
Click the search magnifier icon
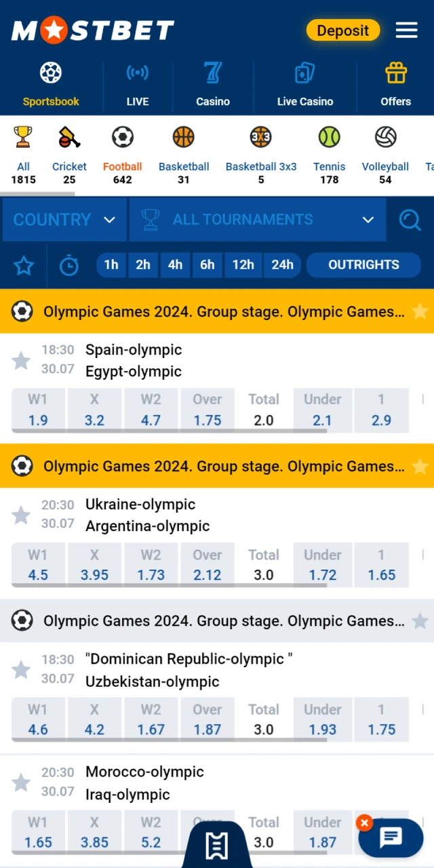coord(410,220)
